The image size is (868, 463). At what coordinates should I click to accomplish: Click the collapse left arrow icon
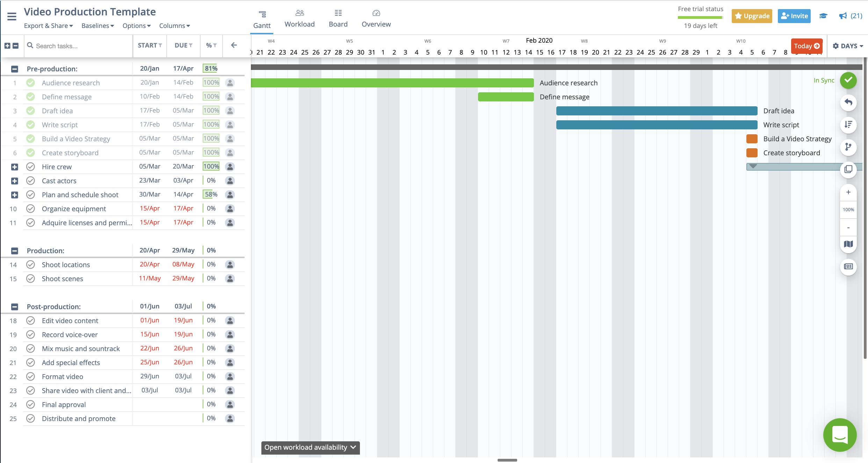[234, 45]
